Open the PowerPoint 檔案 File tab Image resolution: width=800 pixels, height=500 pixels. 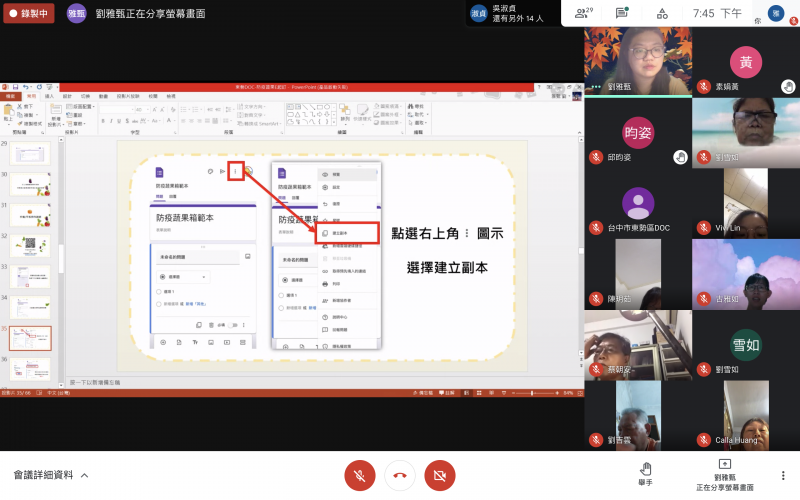pyautogui.click(x=10, y=96)
